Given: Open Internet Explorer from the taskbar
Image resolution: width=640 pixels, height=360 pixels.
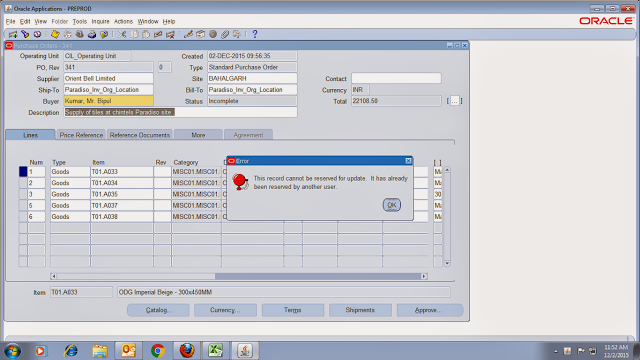Looking at the screenshot, I should tap(71, 351).
